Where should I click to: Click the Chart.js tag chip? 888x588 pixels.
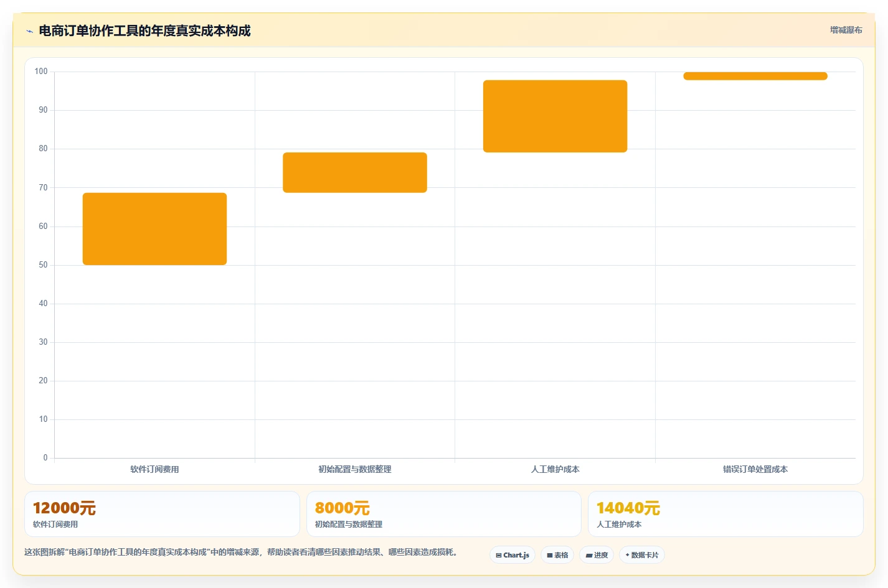pos(512,555)
